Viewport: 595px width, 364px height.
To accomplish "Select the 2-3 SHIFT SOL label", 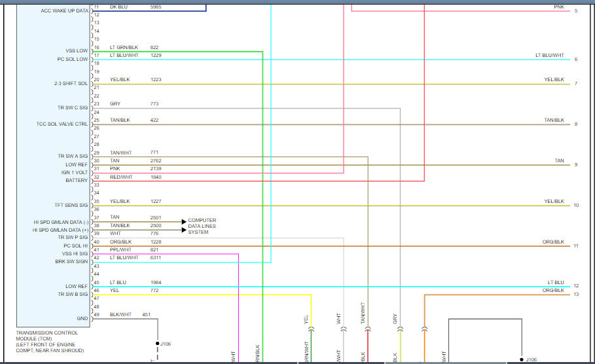I will tap(71, 83).
